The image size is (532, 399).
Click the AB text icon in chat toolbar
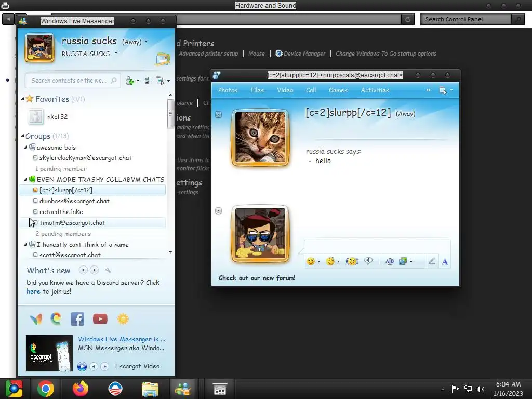point(390,261)
